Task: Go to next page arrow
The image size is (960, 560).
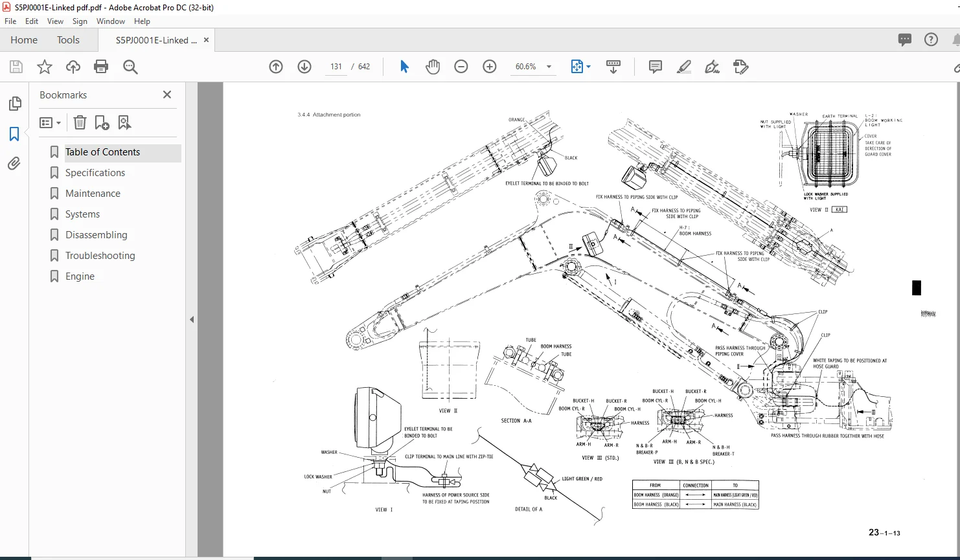Action: coord(304,67)
